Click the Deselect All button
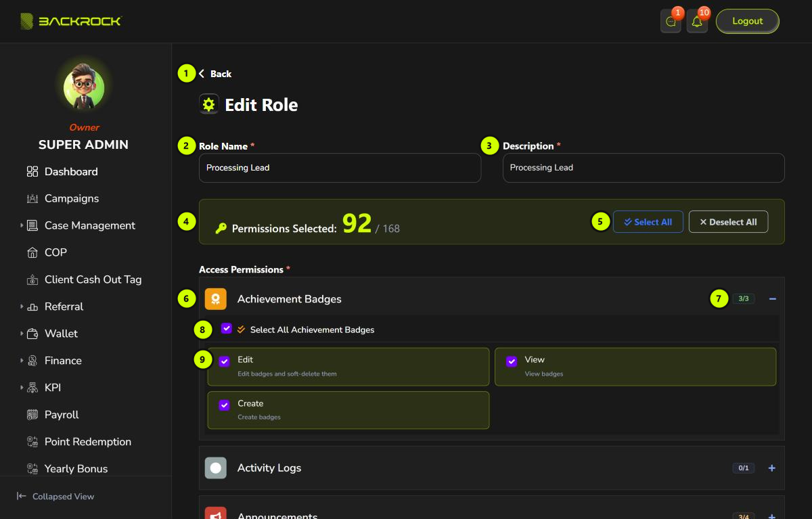Viewport: 812px width, 519px height. pyautogui.click(x=728, y=222)
